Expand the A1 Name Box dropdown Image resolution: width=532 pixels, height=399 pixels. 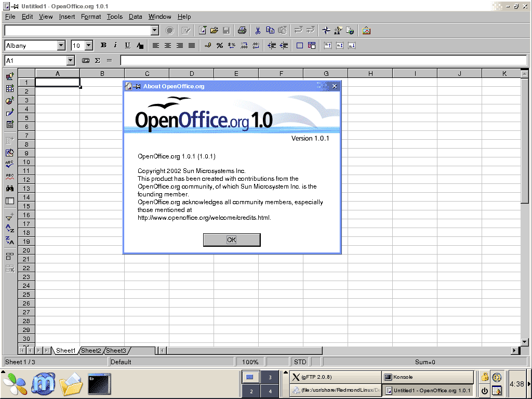pyautogui.click(x=70, y=60)
